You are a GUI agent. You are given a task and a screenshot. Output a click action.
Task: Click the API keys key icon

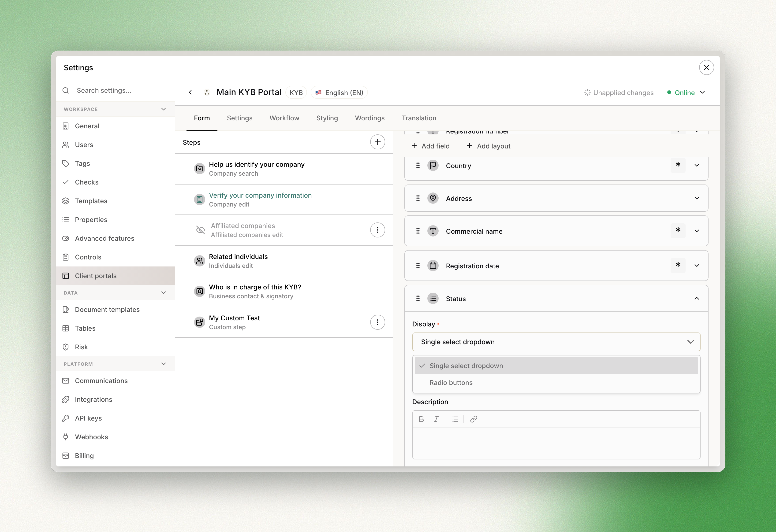66,418
